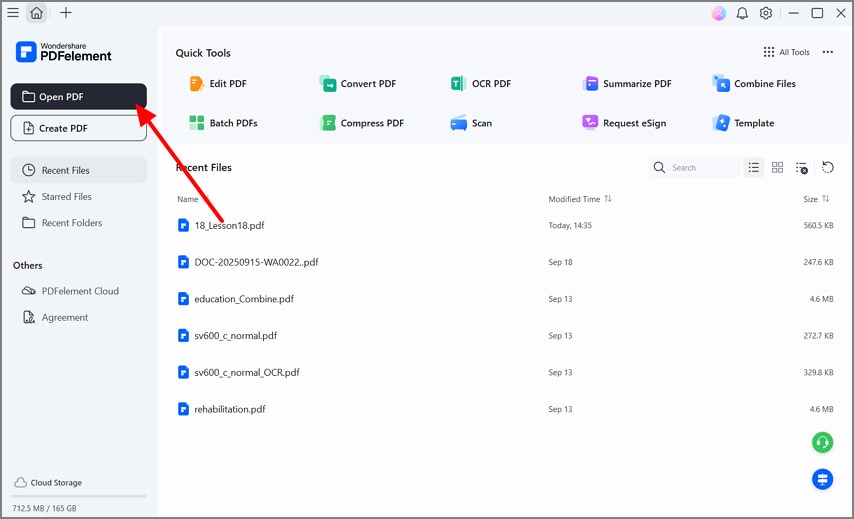Viewport: 854px width, 519px height.
Task: Click the Open PDF button
Action: coord(79,97)
